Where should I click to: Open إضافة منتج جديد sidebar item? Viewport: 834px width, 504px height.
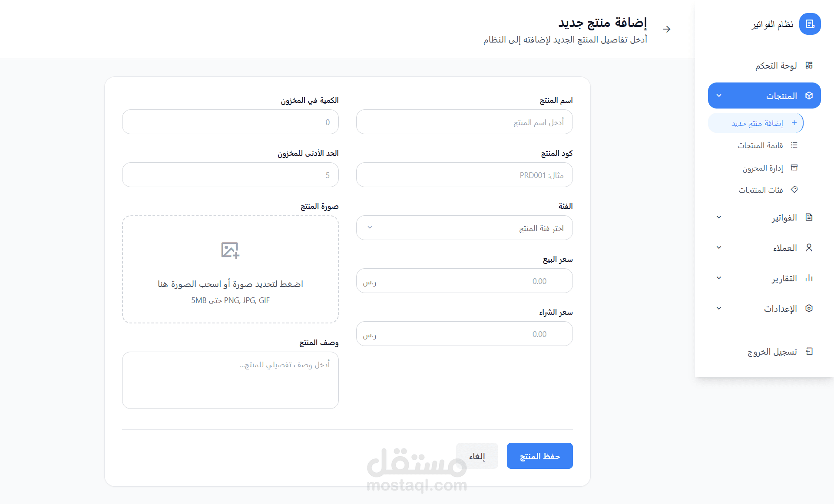[757, 123]
